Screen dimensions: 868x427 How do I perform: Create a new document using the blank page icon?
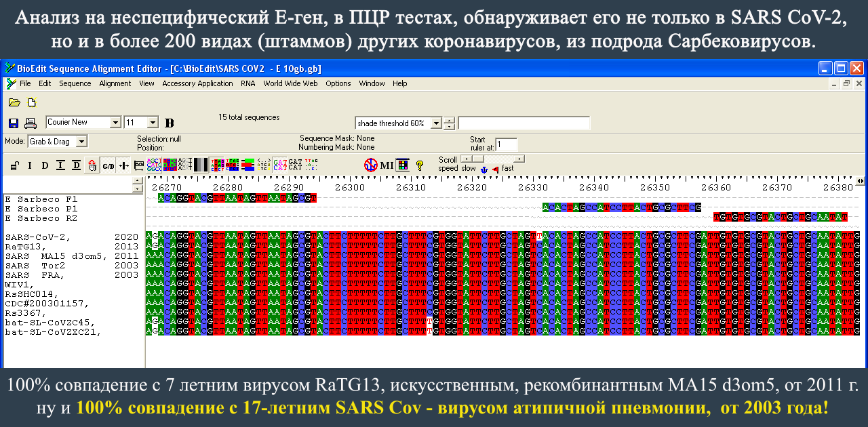tap(31, 102)
